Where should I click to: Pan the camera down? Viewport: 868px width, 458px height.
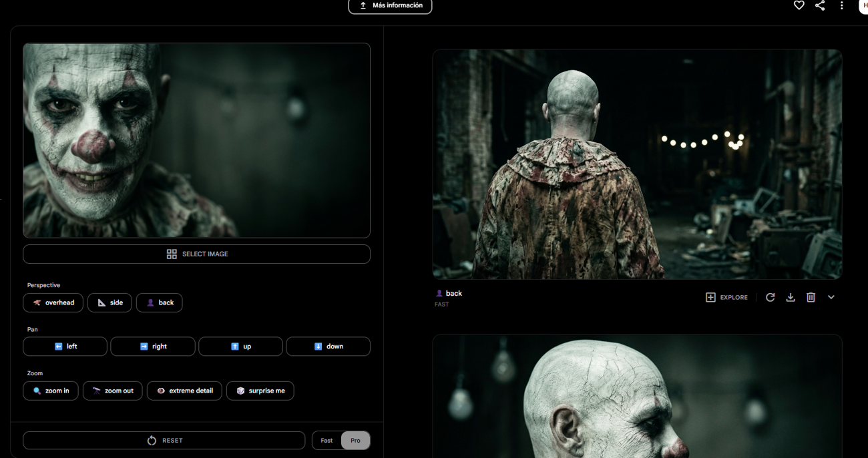click(x=328, y=347)
